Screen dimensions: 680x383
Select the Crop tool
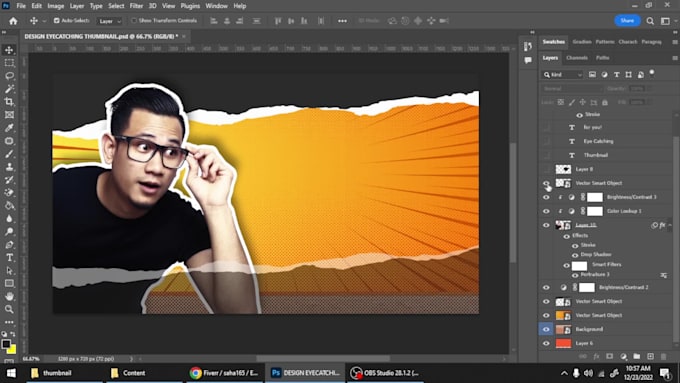(x=9, y=102)
